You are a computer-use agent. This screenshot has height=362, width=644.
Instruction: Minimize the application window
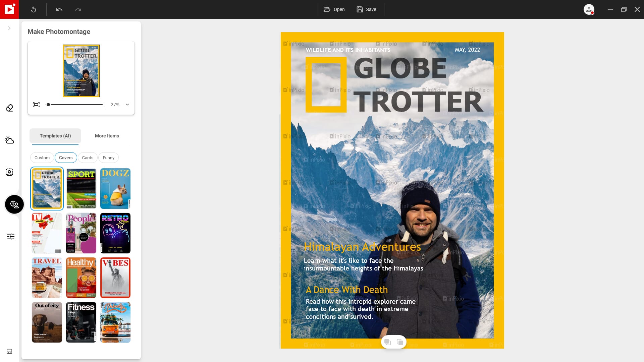pyautogui.click(x=610, y=9)
